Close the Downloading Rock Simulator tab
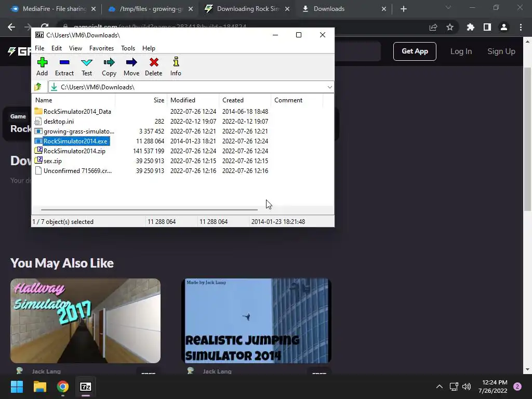This screenshot has height=399, width=532. (x=287, y=9)
